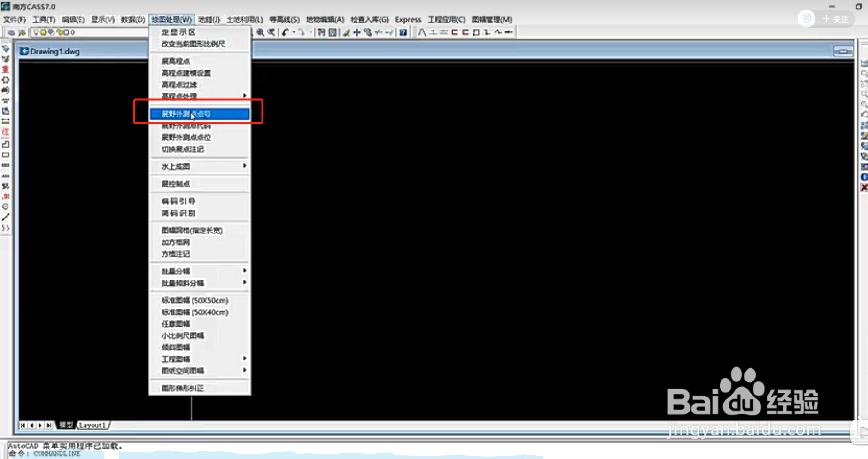Open 高程点建模设置 from the menu
This screenshot has width=868, height=459.
tap(200, 73)
